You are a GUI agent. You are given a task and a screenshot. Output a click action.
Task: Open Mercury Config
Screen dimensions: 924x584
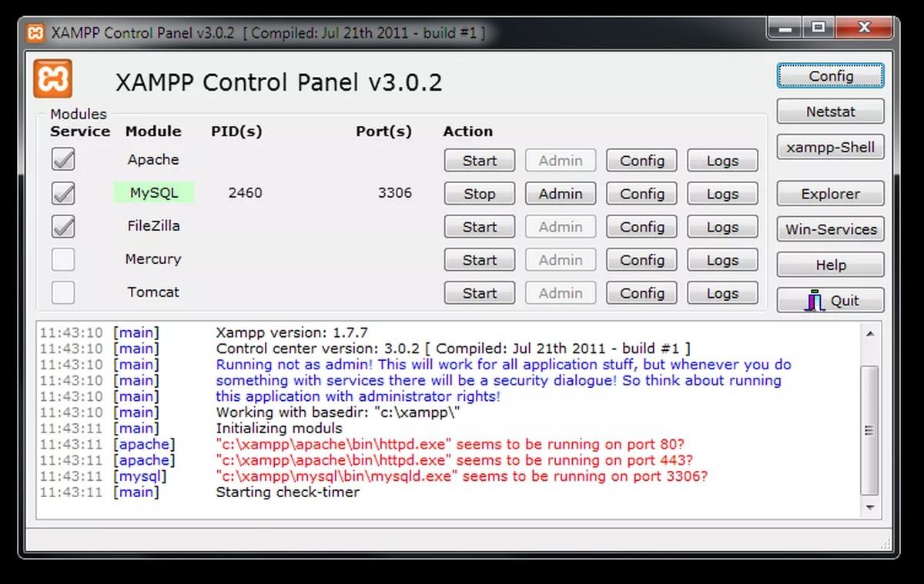click(642, 260)
